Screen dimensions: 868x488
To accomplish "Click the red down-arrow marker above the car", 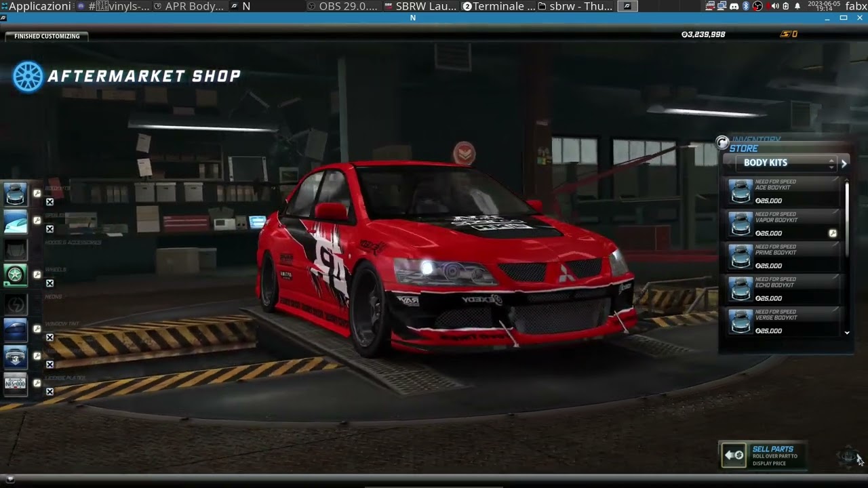I will coord(464,153).
